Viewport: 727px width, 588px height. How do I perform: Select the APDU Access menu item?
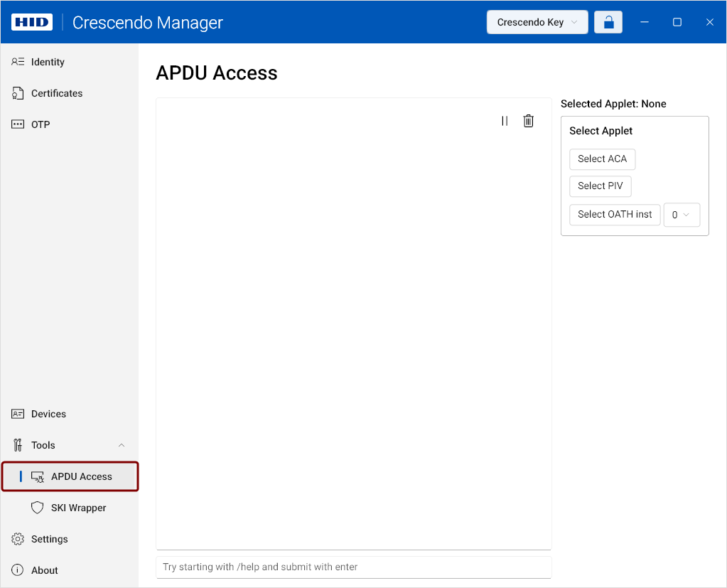pyautogui.click(x=70, y=476)
